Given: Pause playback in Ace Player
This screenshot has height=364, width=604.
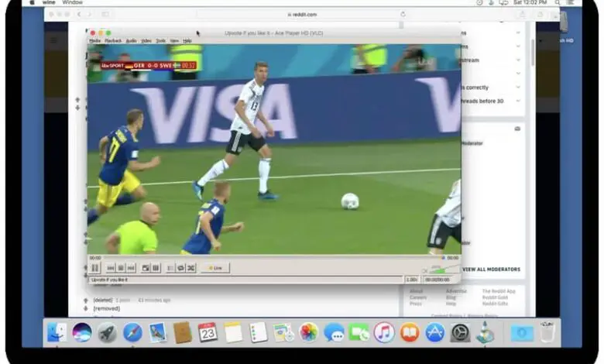Looking at the screenshot, I should tap(94, 267).
